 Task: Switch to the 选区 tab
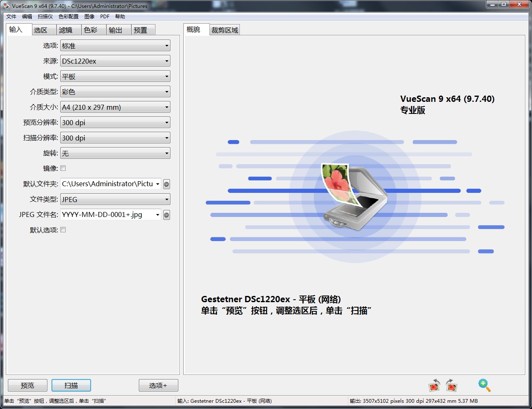click(44, 30)
